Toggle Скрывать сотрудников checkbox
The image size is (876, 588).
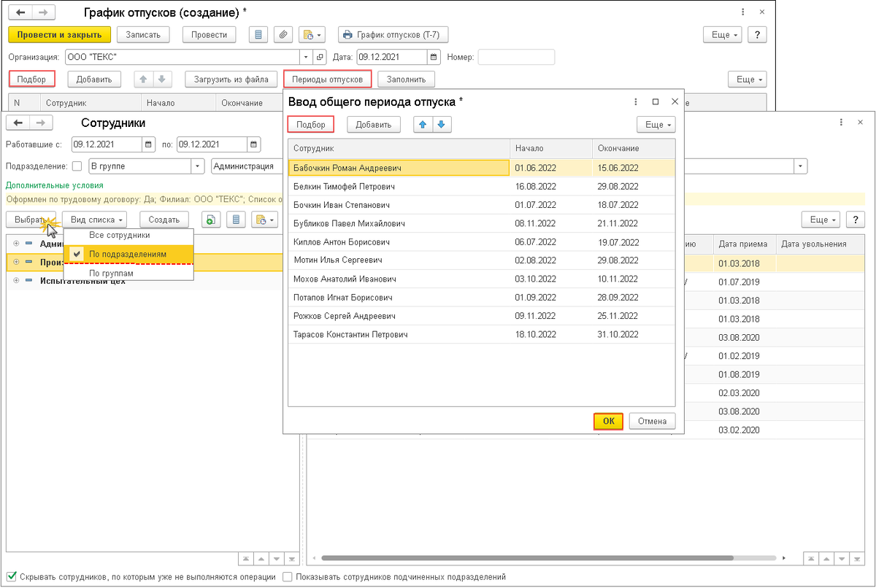(12, 576)
